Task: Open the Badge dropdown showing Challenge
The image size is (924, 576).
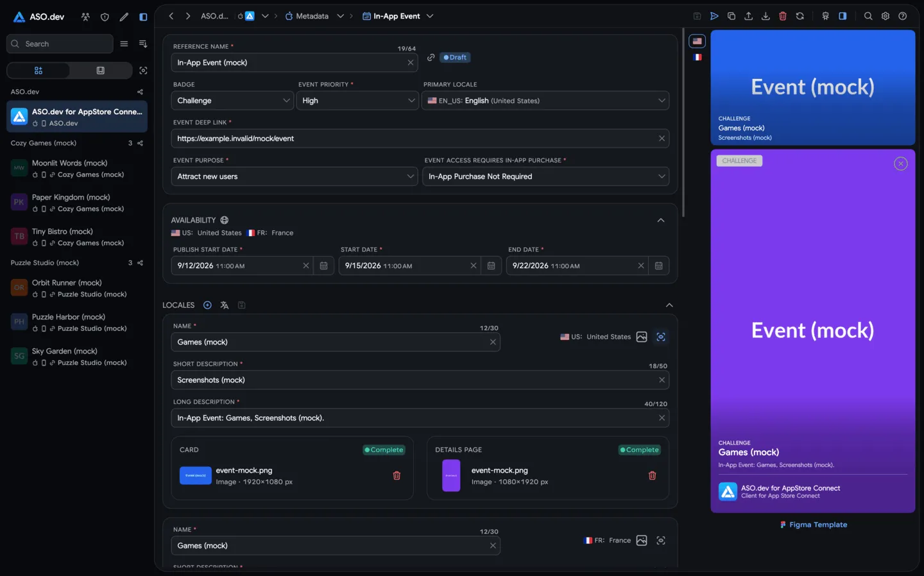Action: click(x=232, y=101)
